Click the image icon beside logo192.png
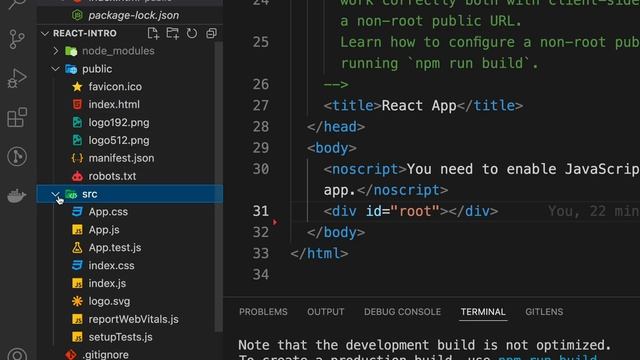The image size is (640, 360). [x=77, y=122]
